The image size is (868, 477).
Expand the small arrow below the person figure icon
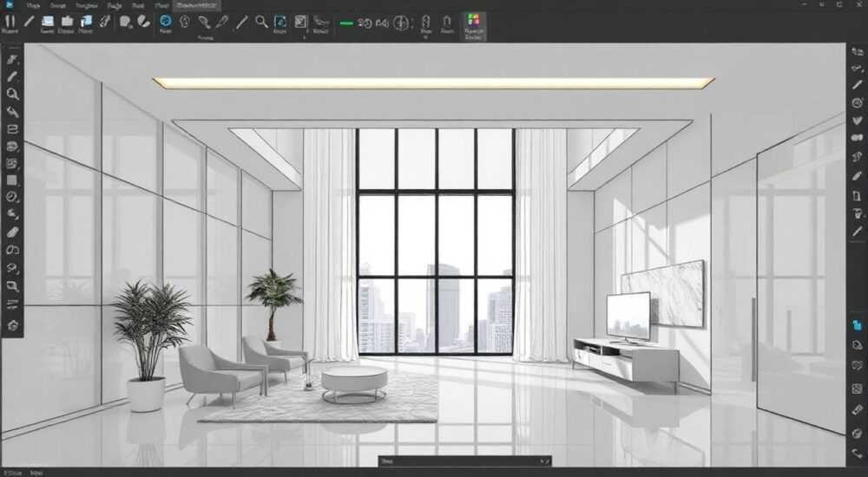(x=425, y=37)
